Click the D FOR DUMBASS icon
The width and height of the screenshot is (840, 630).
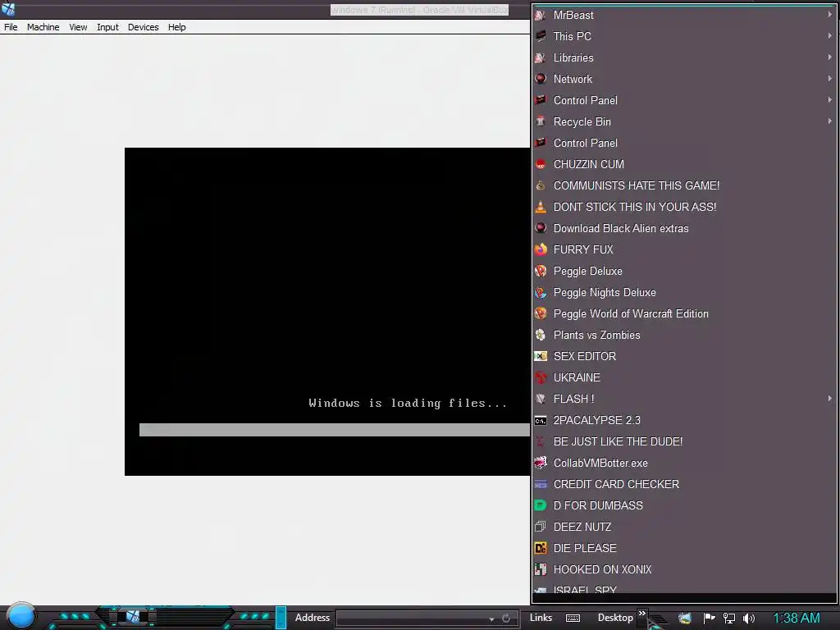click(541, 505)
